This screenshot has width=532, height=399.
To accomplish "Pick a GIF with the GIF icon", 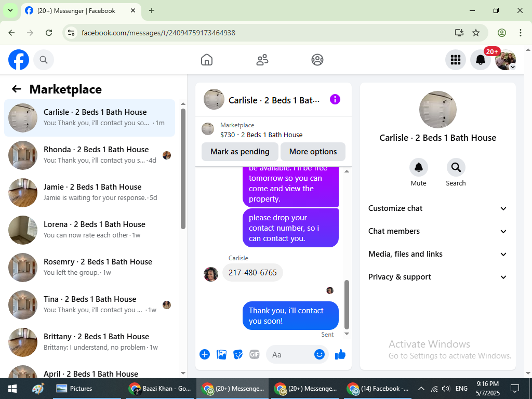I will coord(255,354).
